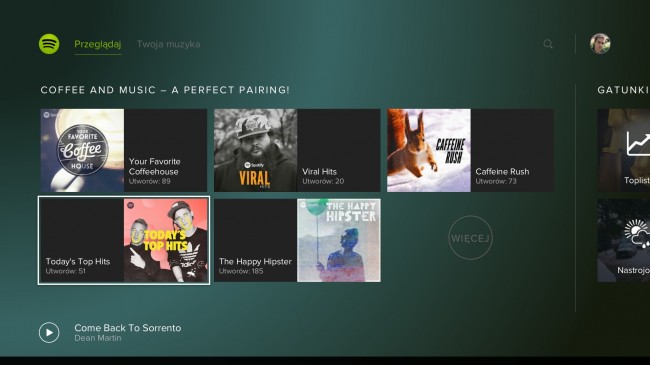The height and width of the screenshot is (365, 650).
Task: Click the Utworów: 185 track count
Action: [x=241, y=271]
